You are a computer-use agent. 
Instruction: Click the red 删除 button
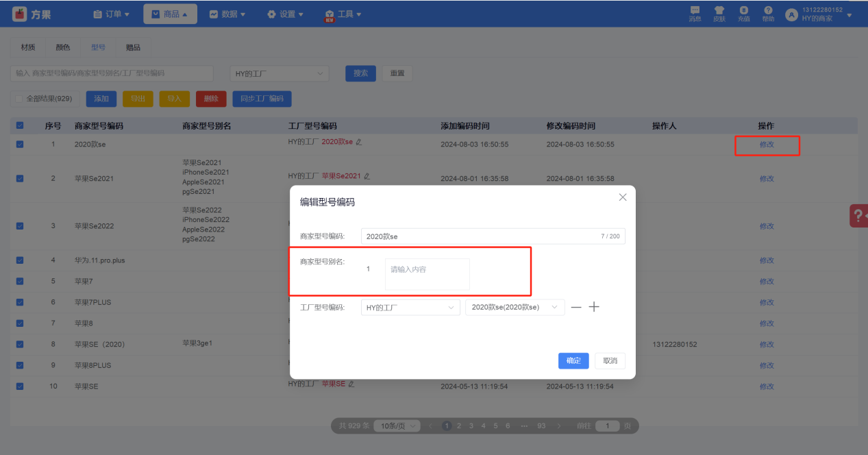211,99
